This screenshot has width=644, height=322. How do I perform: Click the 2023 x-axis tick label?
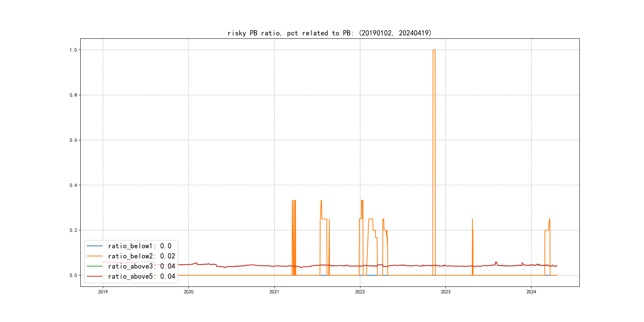coord(445,292)
